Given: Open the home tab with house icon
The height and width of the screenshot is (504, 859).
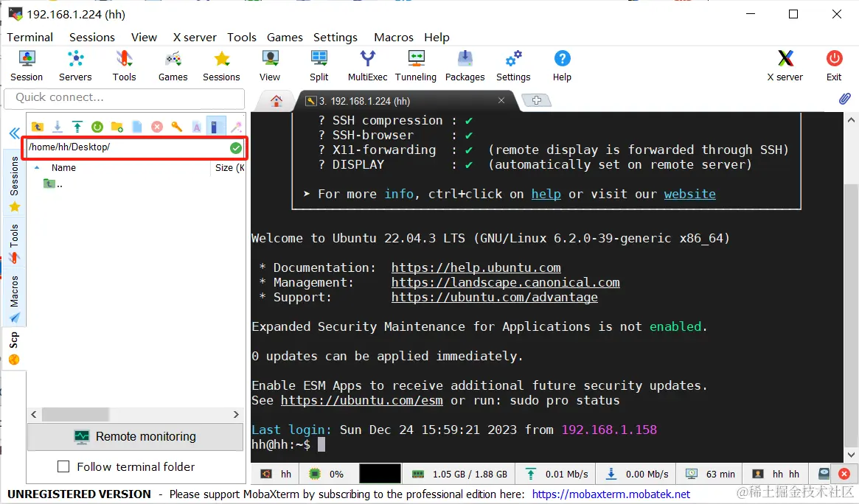Looking at the screenshot, I should 276,101.
